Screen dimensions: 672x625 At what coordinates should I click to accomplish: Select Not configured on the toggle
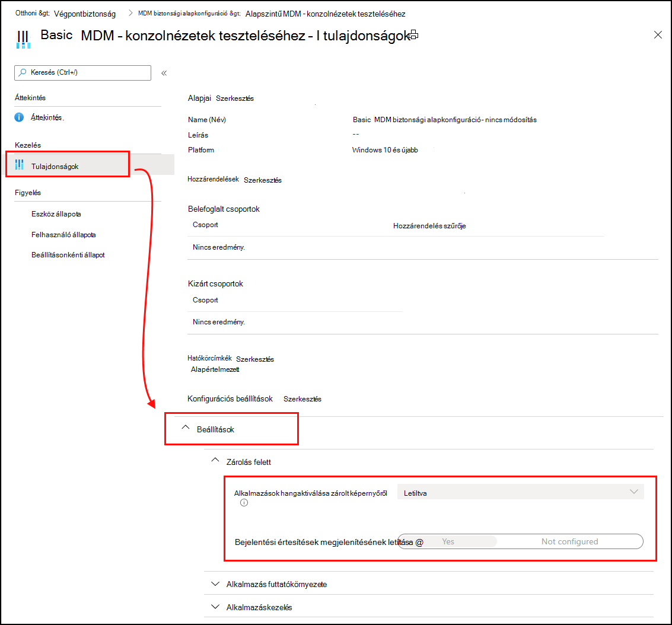click(x=569, y=541)
